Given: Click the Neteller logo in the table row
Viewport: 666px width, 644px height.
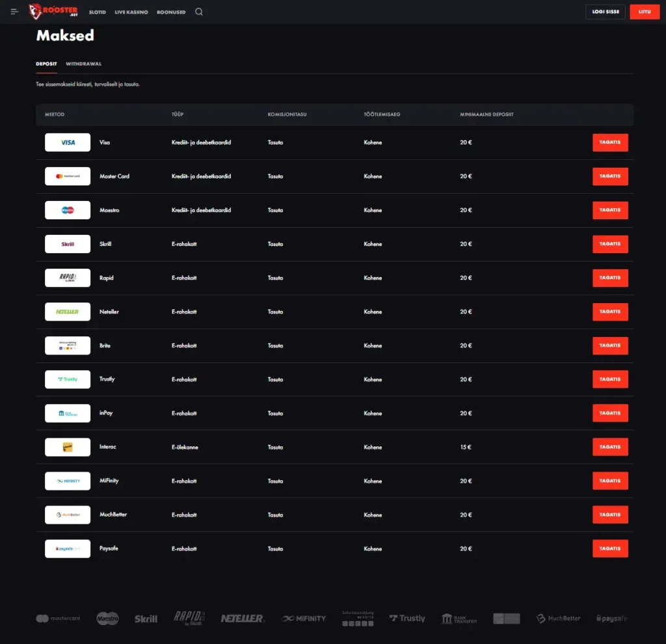Looking at the screenshot, I should (x=68, y=312).
